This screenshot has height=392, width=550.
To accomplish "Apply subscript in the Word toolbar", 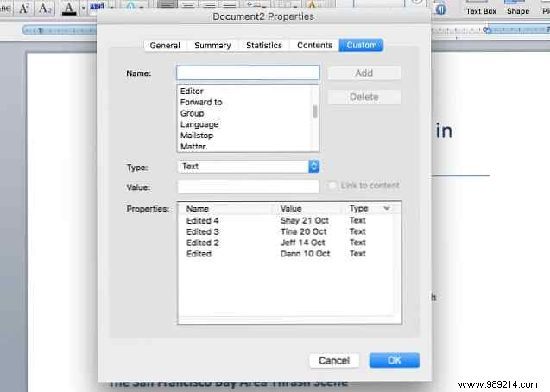I will click(x=45, y=8).
